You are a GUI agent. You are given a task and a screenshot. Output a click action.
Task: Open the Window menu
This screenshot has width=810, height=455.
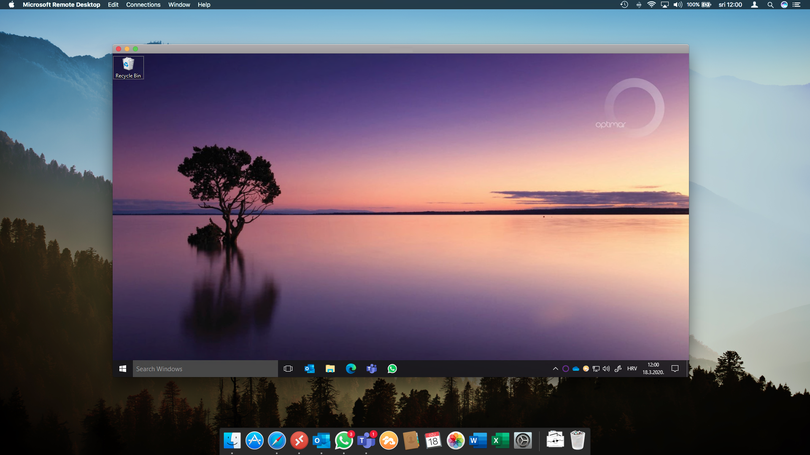point(179,5)
